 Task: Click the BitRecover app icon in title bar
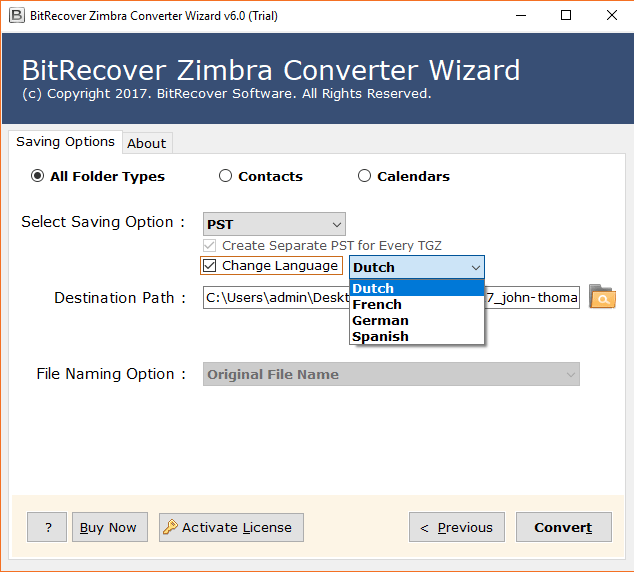coord(17,15)
